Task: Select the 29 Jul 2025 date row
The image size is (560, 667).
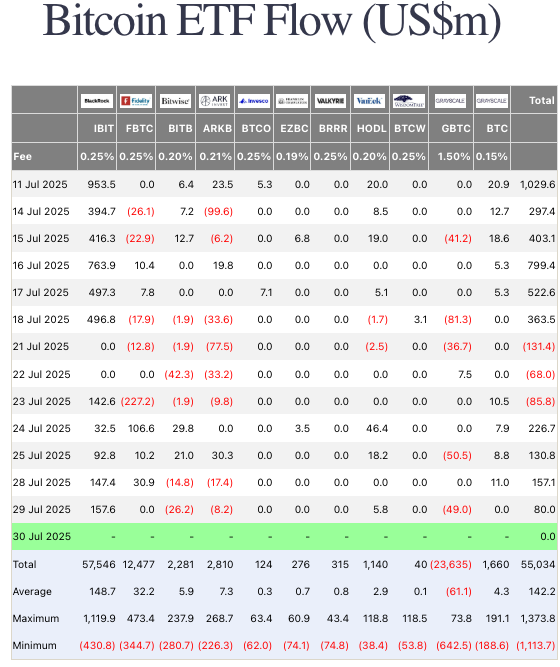Action: (x=284, y=509)
